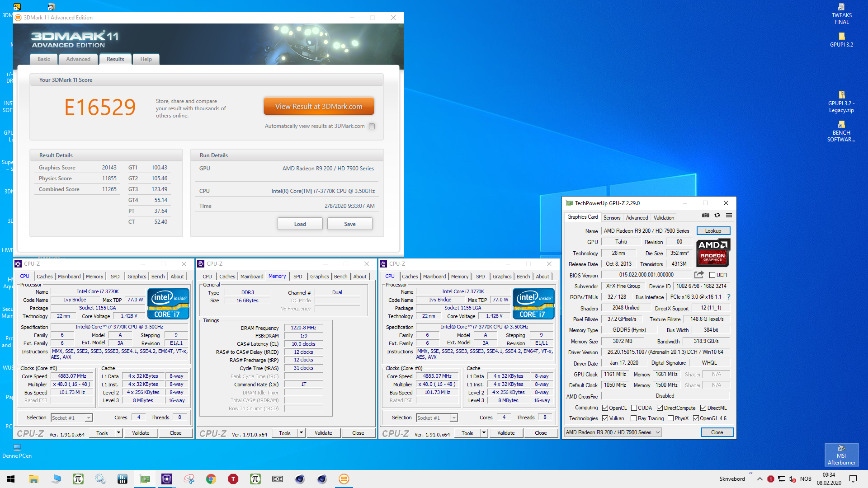This screenshot has height=488, width=868.
Task: Switch to the Sensors tab in GPU-Z
Action: 612,218
